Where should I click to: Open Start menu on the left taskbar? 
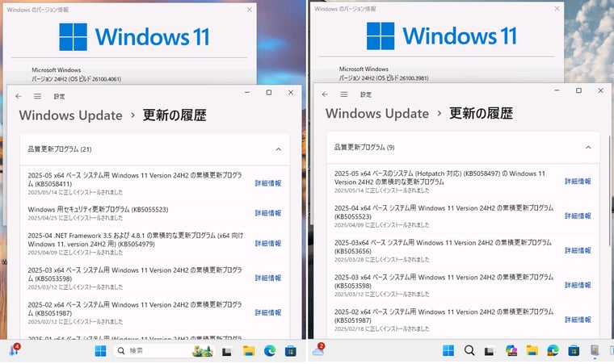tap(101, 351)
